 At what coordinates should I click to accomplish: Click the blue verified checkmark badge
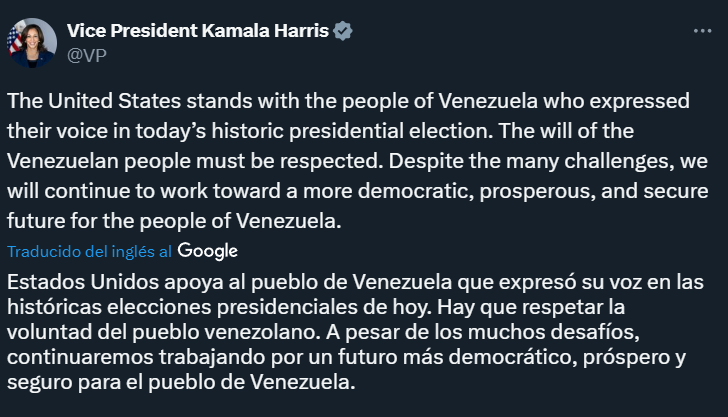(x=343, y=31)
